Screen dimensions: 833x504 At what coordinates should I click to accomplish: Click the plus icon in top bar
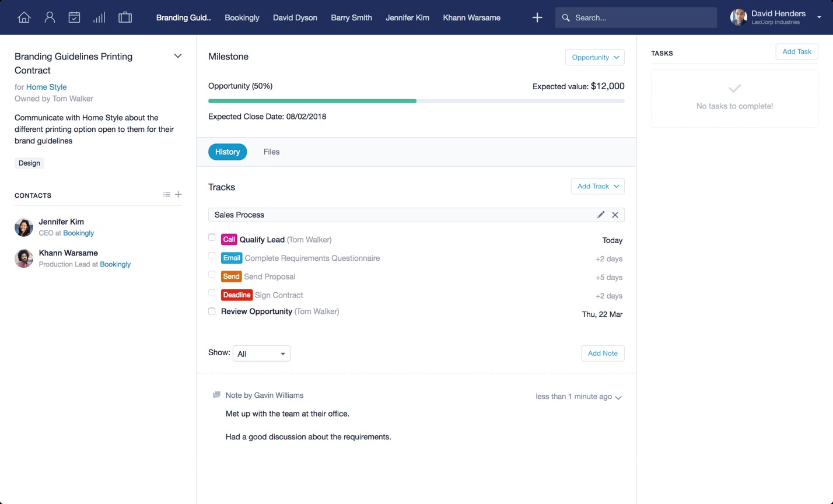tap(537, 17)
